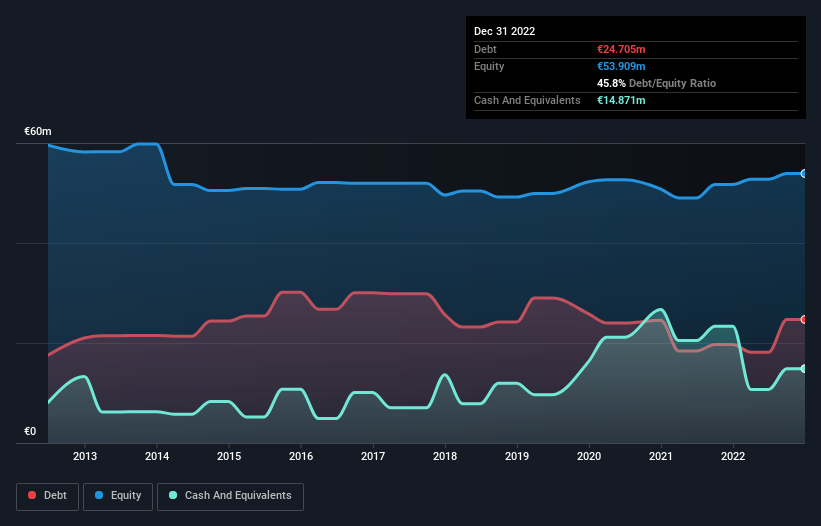Click the 2014 x-axis label
Screen dimensions: 821x526
[157, 456]
